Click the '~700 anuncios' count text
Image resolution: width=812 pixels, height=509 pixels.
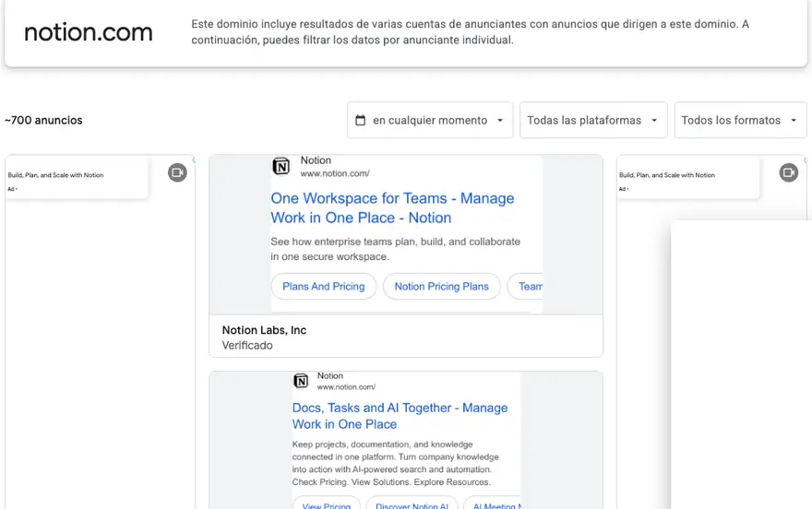pyautogui.click(x=43, y=120)
